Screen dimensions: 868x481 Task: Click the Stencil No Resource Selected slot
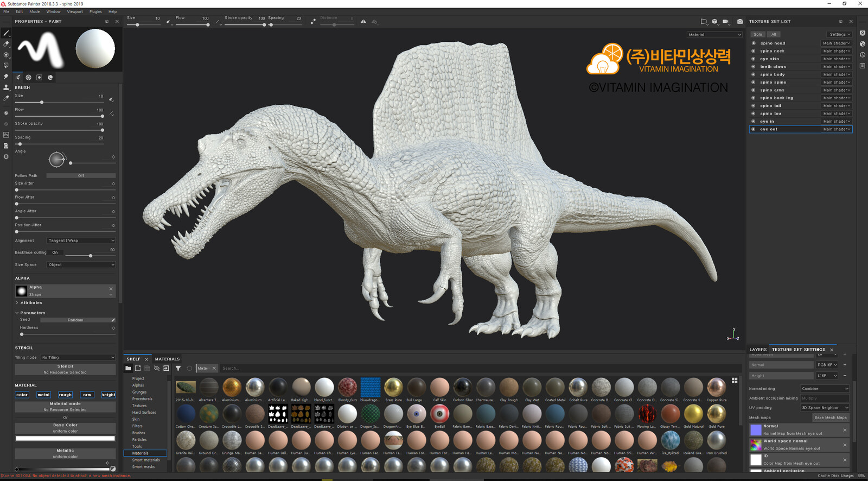click(65, 369)
